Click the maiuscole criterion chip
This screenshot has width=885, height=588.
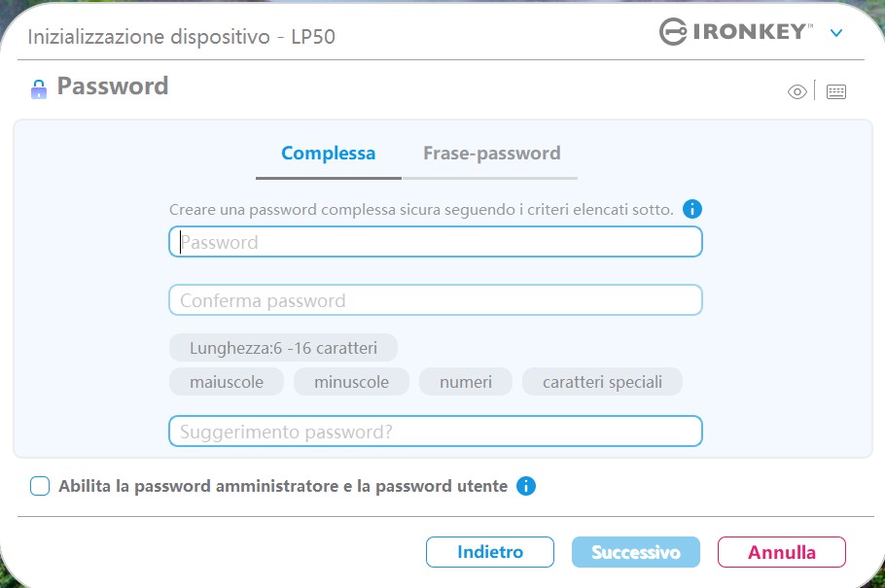point(227,382)
